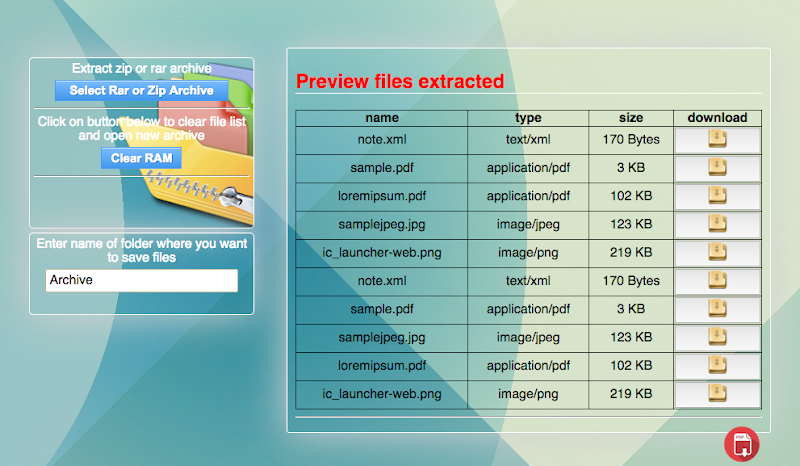Click 123 KB size in fourth row

pyautogui.click(x=631, y=224)
